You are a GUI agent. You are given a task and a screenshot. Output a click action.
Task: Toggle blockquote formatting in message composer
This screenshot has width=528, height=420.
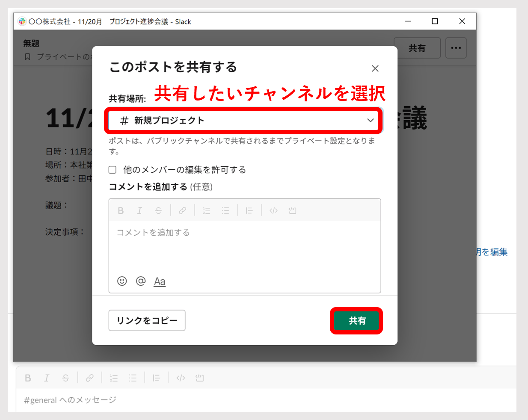click(x=157, y=378)
